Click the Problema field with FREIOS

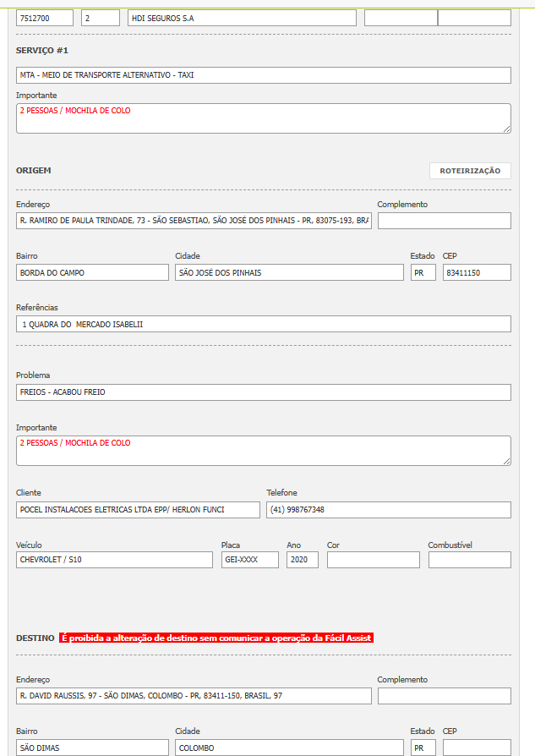(x=263, y=392)
